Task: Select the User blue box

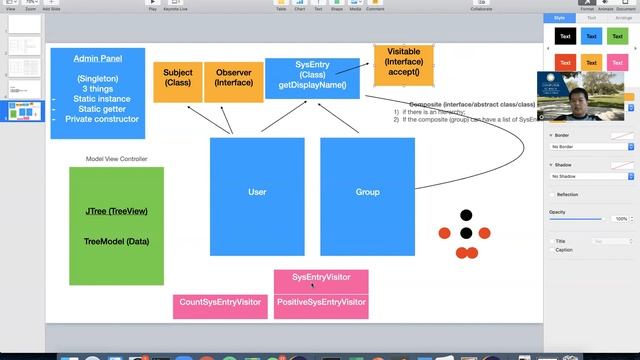Action: coord(257,197)
